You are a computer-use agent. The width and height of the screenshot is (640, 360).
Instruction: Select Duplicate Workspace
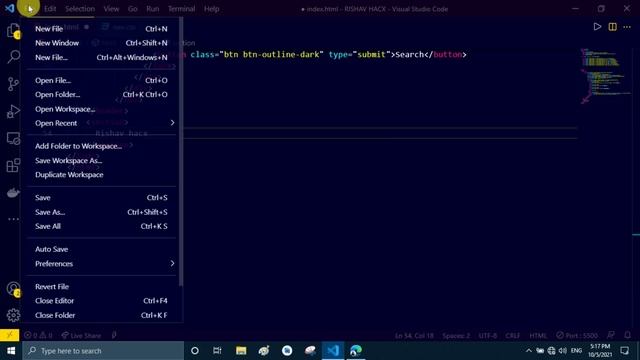[101, 175]
